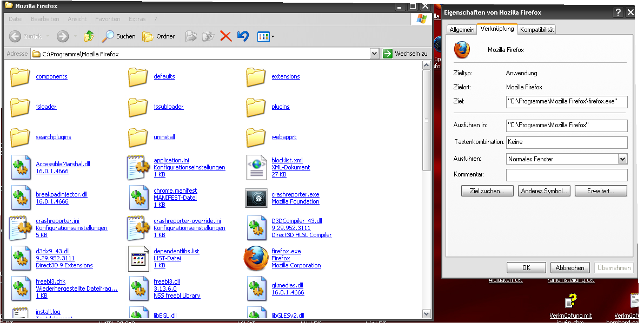Click the crashreporter.exe icon
The width and height of the screenshot is (644, 328).
click(x=256, y=198)
